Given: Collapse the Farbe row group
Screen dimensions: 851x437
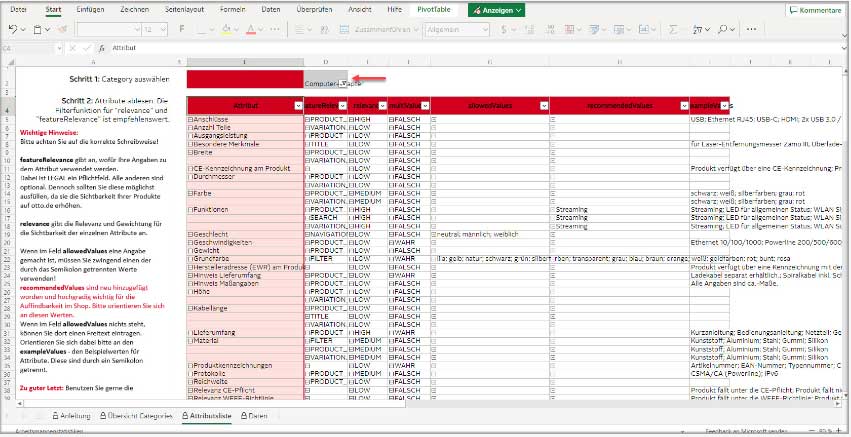Looking at the screenshot, I should [190, 193].
